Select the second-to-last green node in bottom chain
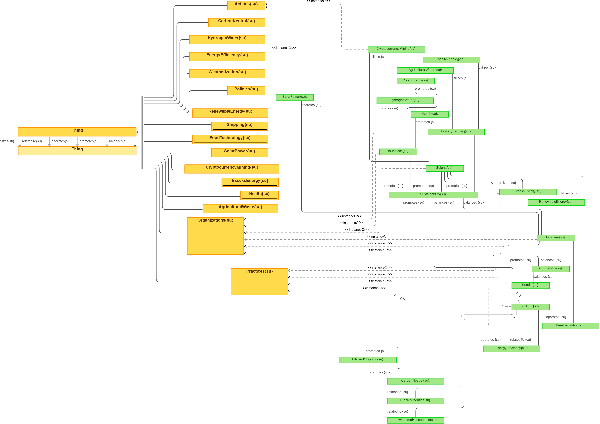Screen dimensions: 600x424 coord(414,399)
